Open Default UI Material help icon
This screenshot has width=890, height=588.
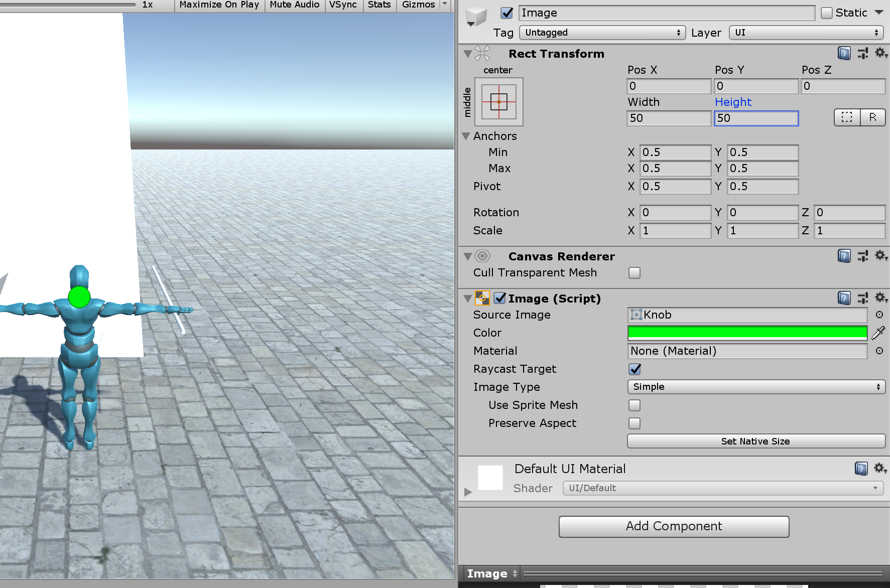click(861, 469)
